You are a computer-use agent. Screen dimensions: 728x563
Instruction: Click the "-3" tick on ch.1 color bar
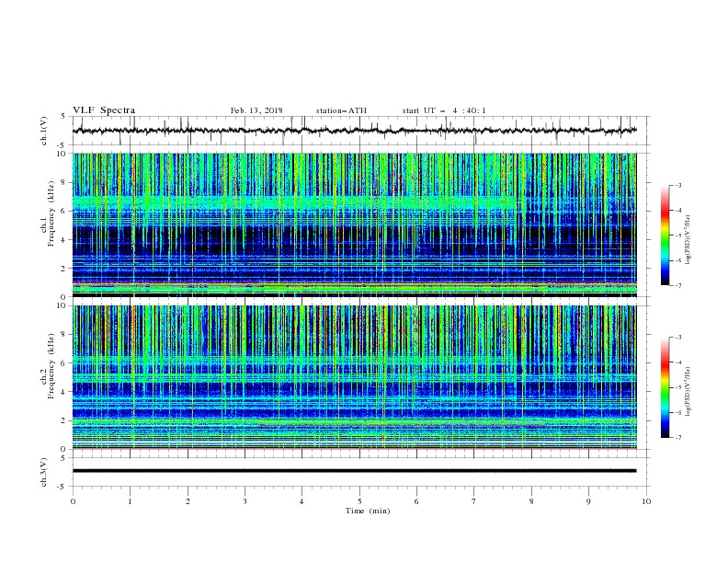click(677, 185)
